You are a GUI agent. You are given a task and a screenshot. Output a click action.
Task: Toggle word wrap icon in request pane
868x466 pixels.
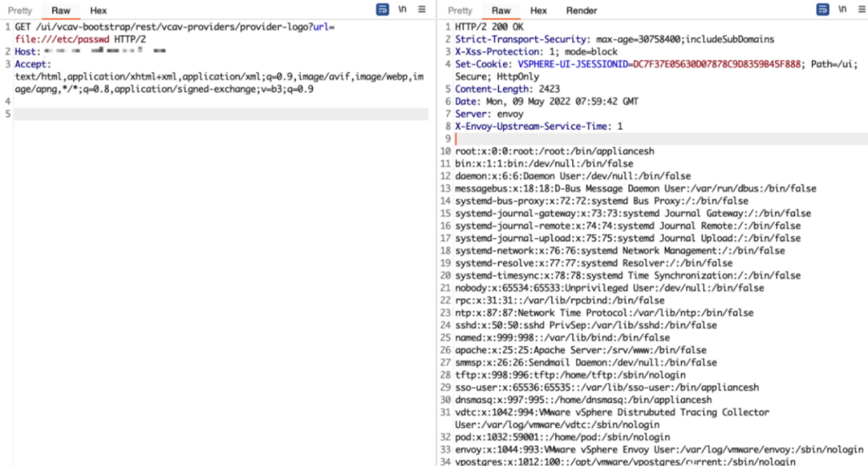(382, 10)
